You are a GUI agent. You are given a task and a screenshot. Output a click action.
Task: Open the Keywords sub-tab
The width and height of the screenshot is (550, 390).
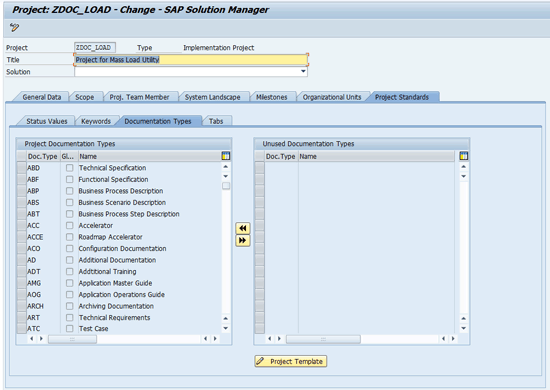pos(96,121)
